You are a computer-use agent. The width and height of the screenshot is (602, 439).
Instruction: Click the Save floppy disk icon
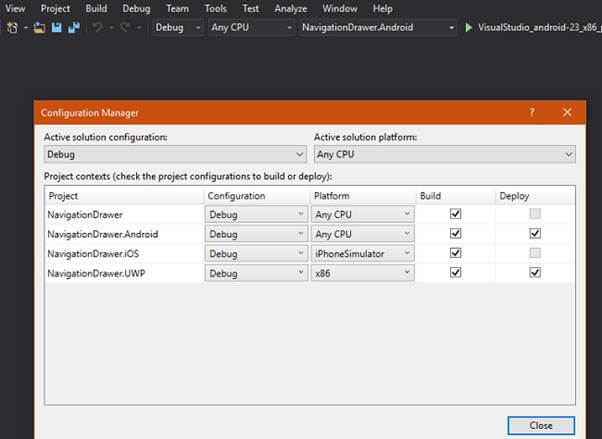56,28
